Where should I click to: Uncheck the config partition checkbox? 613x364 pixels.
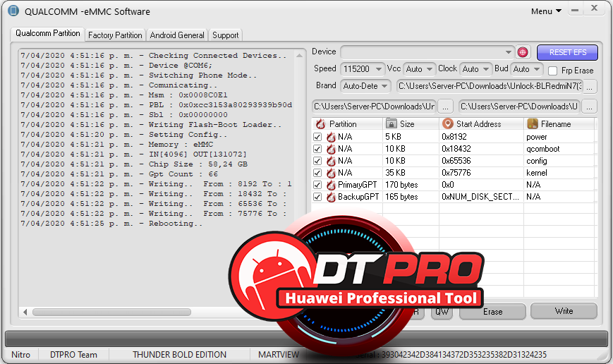(x=317, y=161)
